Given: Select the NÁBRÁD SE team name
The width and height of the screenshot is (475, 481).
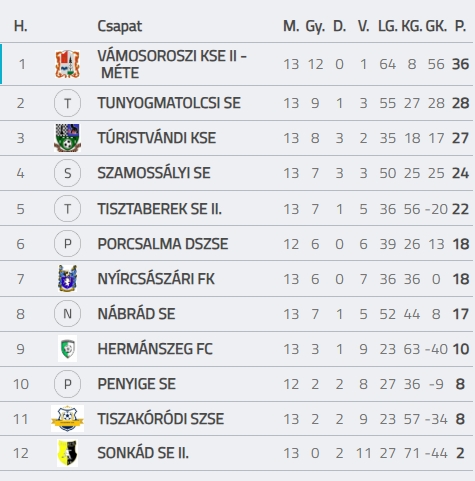Looking at the screenshot, I should [x=136, y=314].
